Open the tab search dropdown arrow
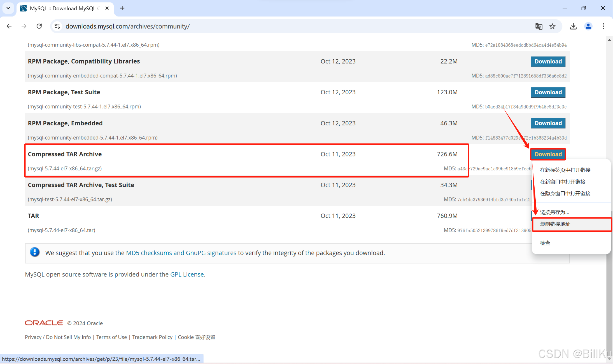Viewport: 613px width, 364px height. point(8,8)
